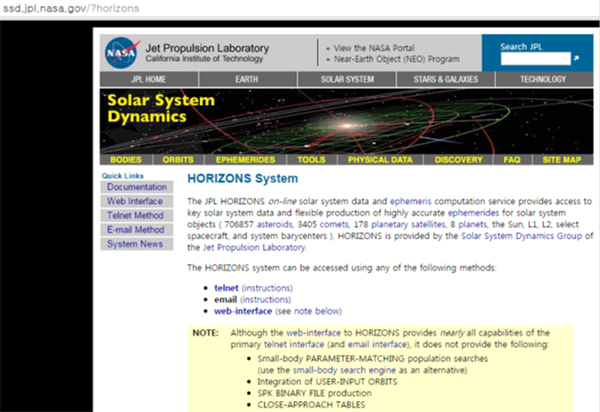Open the TECHNOLOGY navigation tab
600x412 pixels.
pyautogui.click(x=543, y=79)
